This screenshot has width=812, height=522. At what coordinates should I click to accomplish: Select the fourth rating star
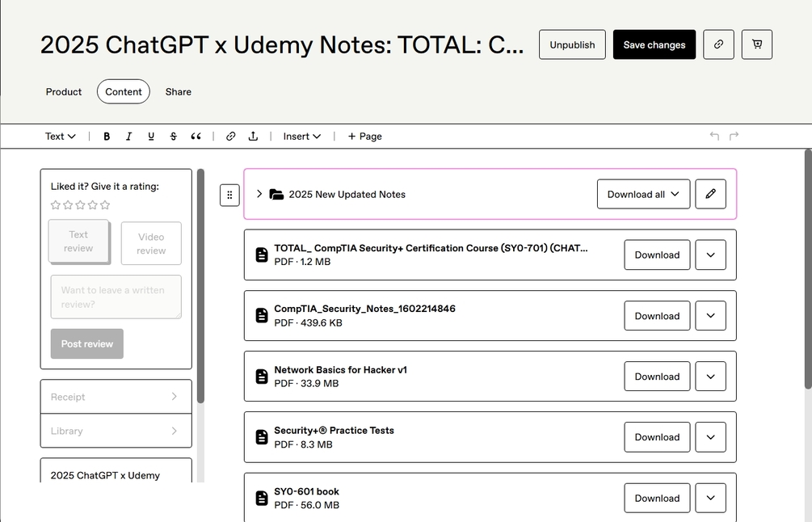click(x=93, y=205)
